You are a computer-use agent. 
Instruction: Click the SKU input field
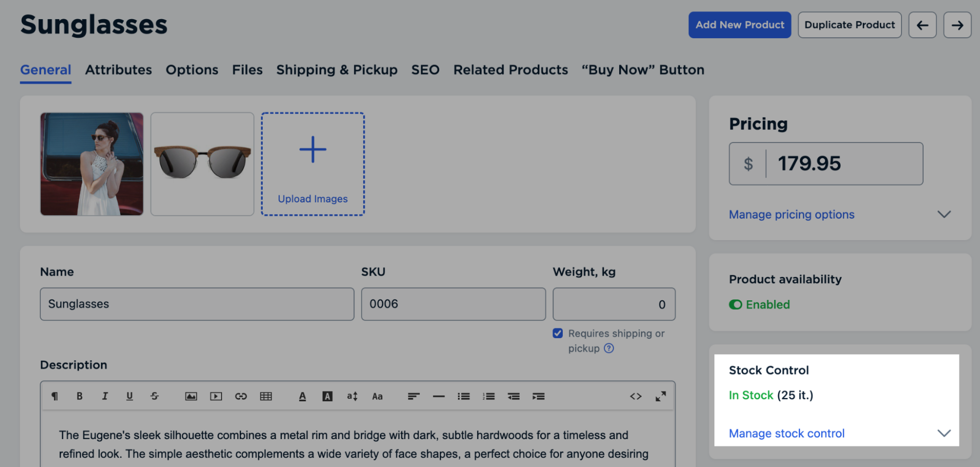(x=453, y=304)
